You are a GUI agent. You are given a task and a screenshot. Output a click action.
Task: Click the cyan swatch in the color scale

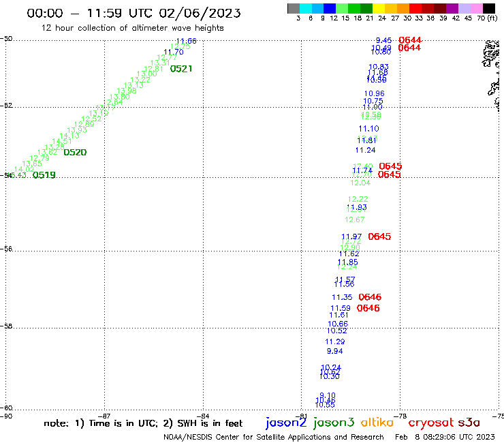pyautogui.click(x=306, y=8)
